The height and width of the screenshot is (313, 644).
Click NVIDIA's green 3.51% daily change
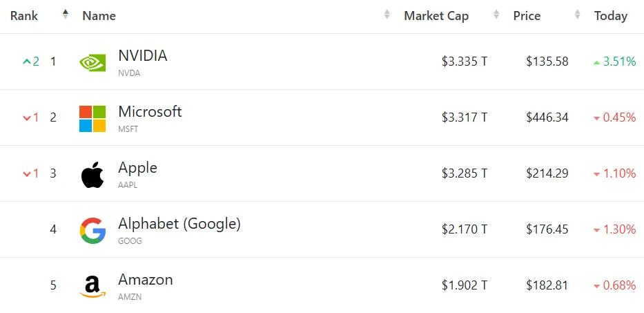(x=618, y=61)
